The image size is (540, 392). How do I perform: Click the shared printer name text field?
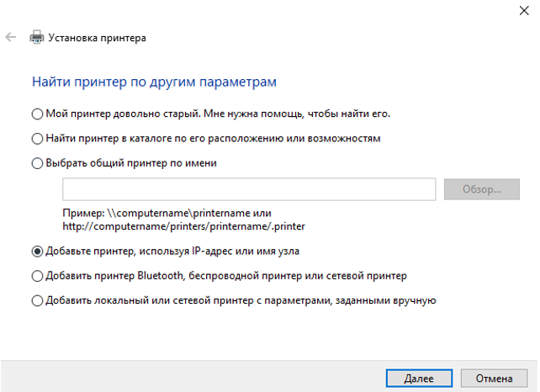pos(248,189)
